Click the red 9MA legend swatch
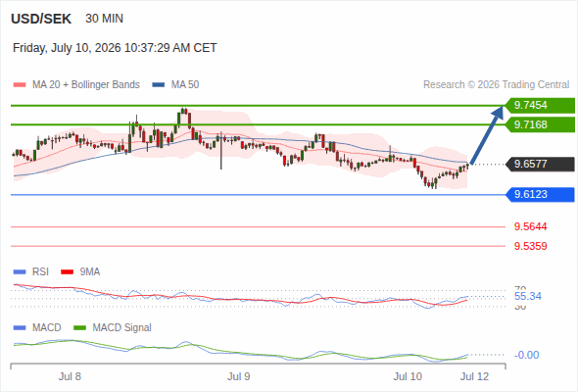The width and height of the screenshot is (578, 392). pyautogui.click(x=67, y=272)
